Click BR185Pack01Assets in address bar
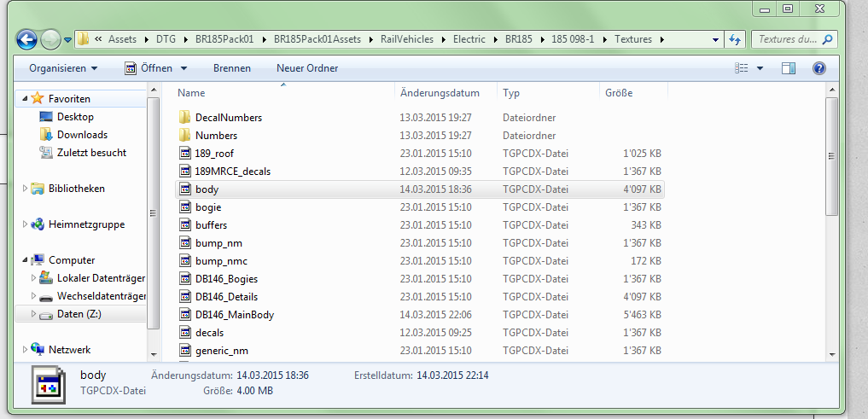Viewport: 868px width, 419px height. click(317, 39)
